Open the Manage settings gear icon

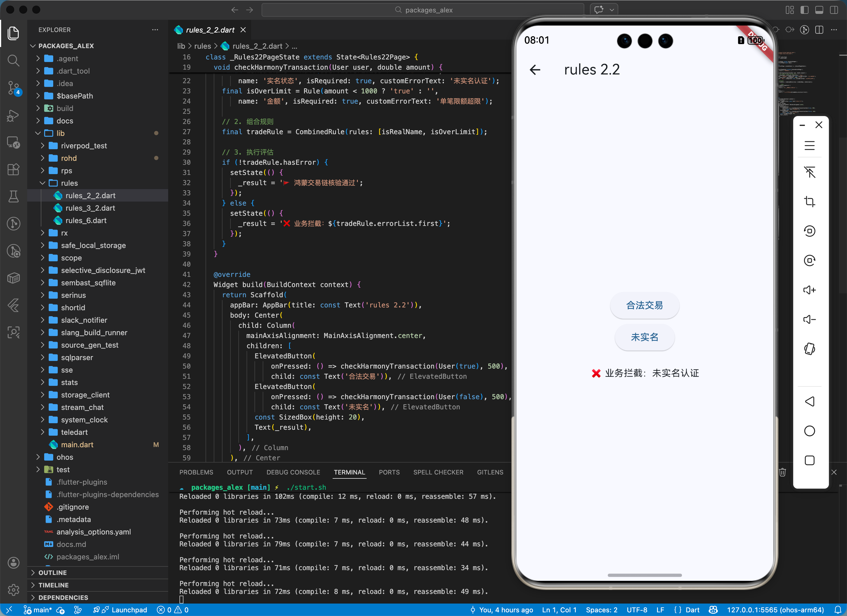point(13,590)
